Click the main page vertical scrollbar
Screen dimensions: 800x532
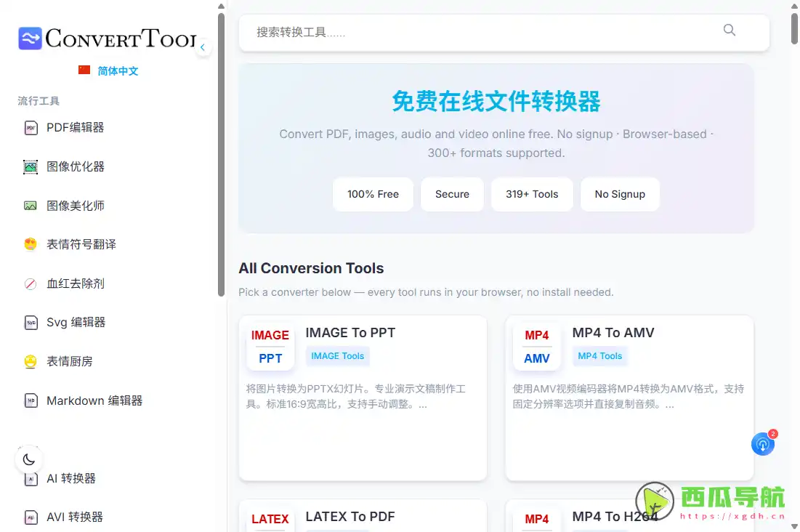pos(794,28)
